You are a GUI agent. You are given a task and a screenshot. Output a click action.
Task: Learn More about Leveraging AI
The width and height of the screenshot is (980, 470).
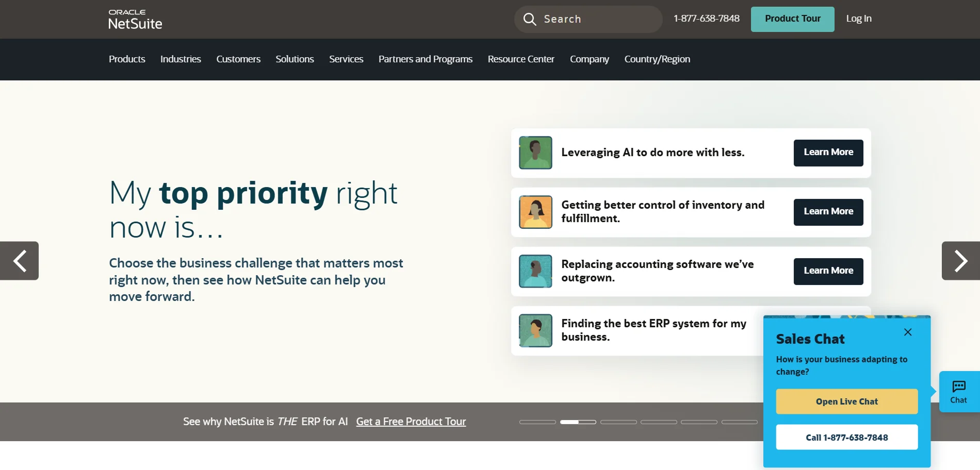828,153
